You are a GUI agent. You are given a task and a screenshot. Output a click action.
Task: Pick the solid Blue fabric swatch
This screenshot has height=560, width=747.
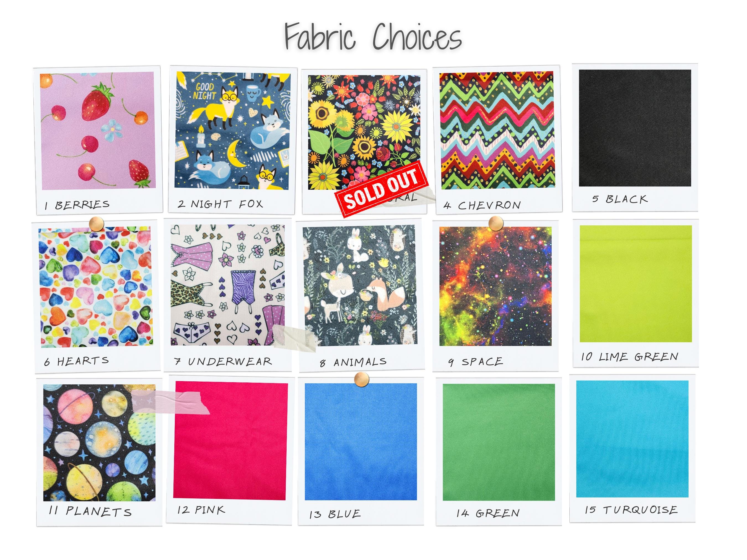(361, 442)
